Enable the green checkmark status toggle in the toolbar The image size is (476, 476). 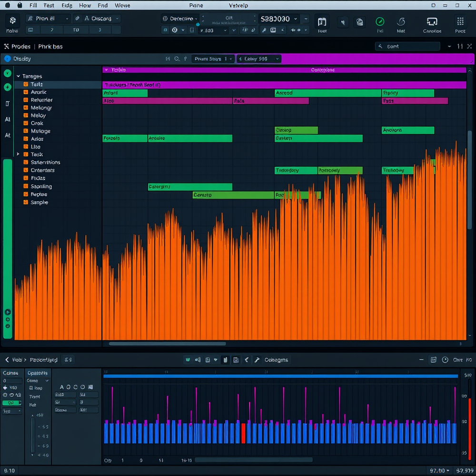tap(380, 21)
